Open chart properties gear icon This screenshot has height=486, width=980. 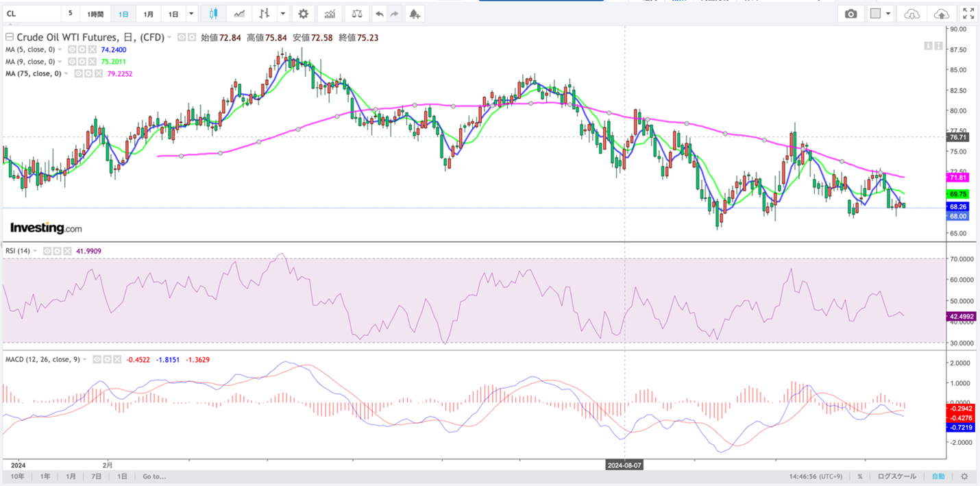point(303,14)
